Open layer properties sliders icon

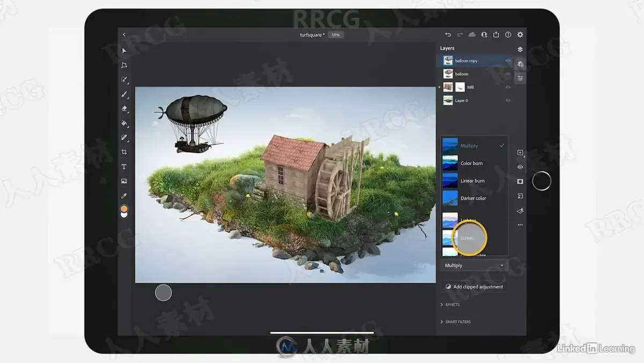coord(520,78)
